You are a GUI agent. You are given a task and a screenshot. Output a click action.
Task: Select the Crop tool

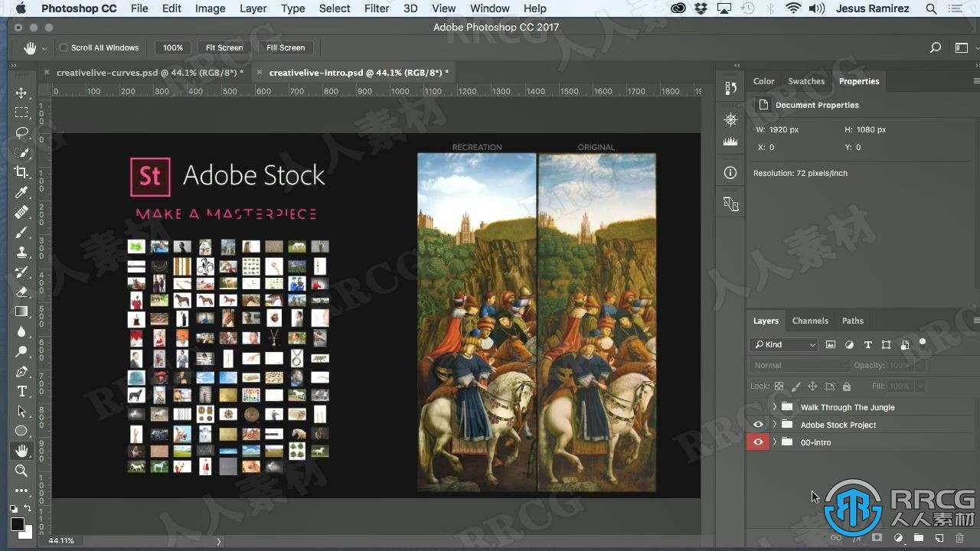point(21,172)
